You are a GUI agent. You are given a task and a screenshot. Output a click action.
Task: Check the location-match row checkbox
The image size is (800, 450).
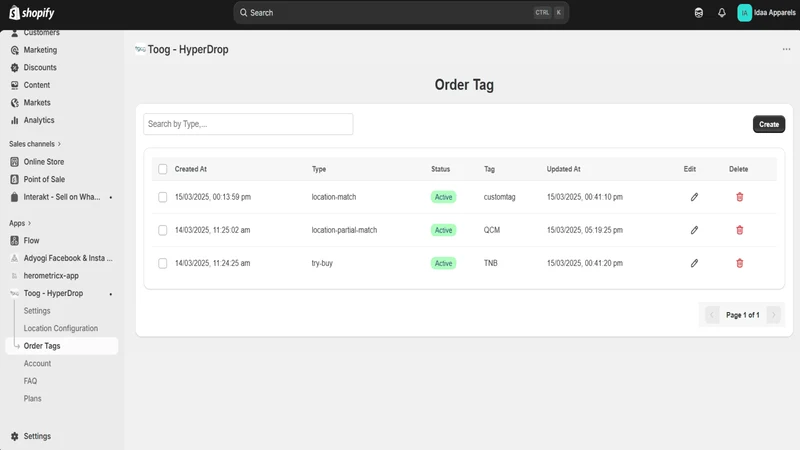coord(162,197)
